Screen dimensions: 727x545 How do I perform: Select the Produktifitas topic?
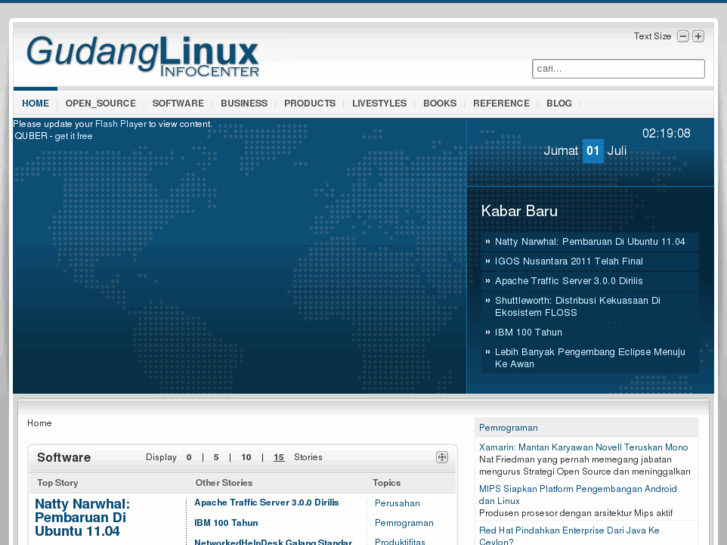coord(400,542)
